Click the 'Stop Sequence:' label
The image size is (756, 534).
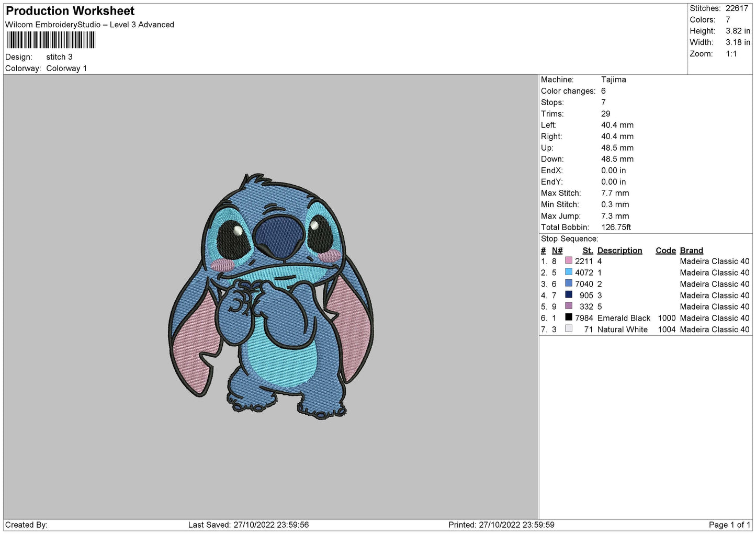click(x=569, y=239)
